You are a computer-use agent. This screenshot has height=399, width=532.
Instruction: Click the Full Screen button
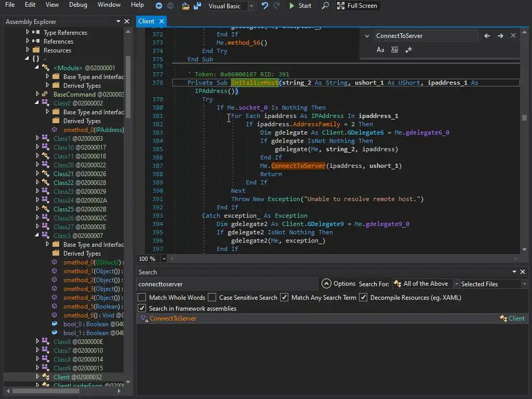pos(357,6)
